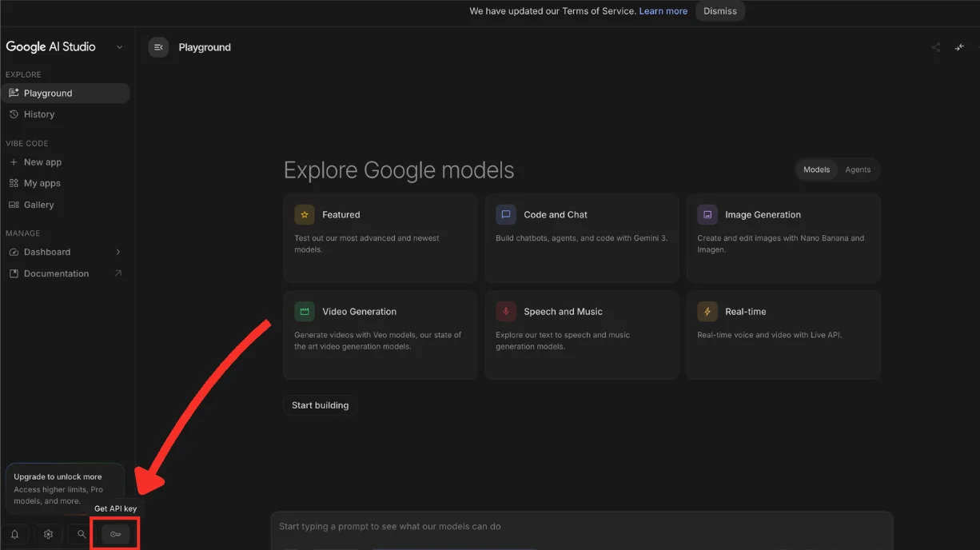Viewport: 980px width, 550px height.
Task: Open notifications bell icon
Action: [14, 534]
